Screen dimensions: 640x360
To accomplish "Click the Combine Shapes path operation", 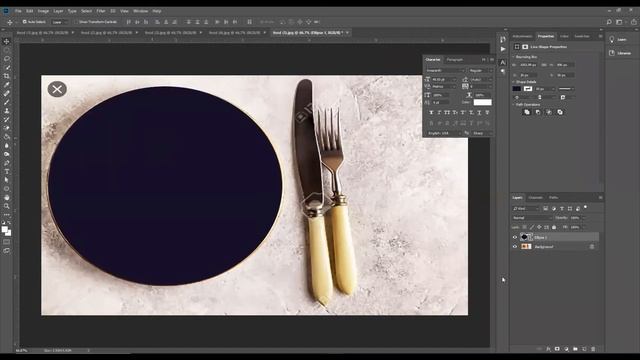I will click(x=527, y=112).
